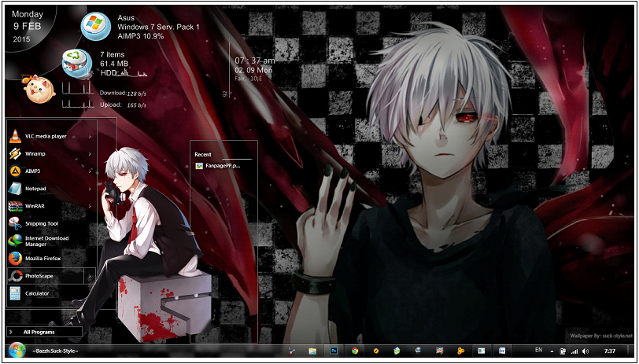The height and width of the screenshot is (364, 639).
Task: Switch input language via EN indicator
Action: coord(538,350)
